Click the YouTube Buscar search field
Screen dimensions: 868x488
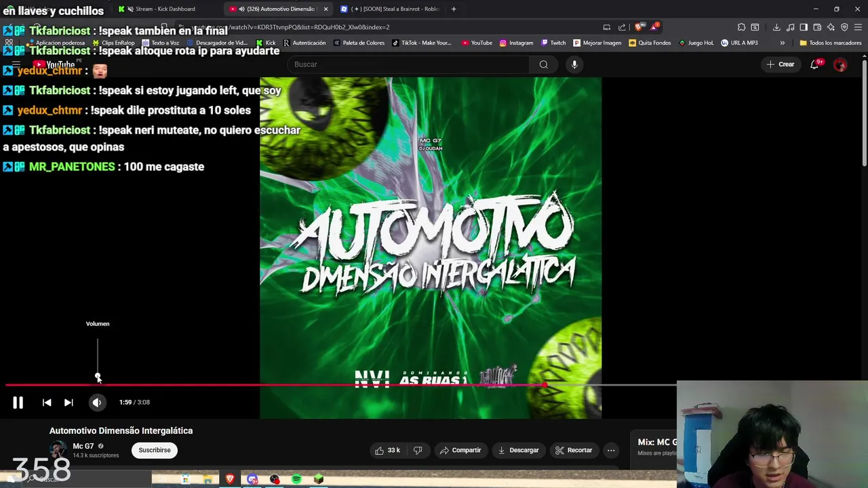coord(409,64)
